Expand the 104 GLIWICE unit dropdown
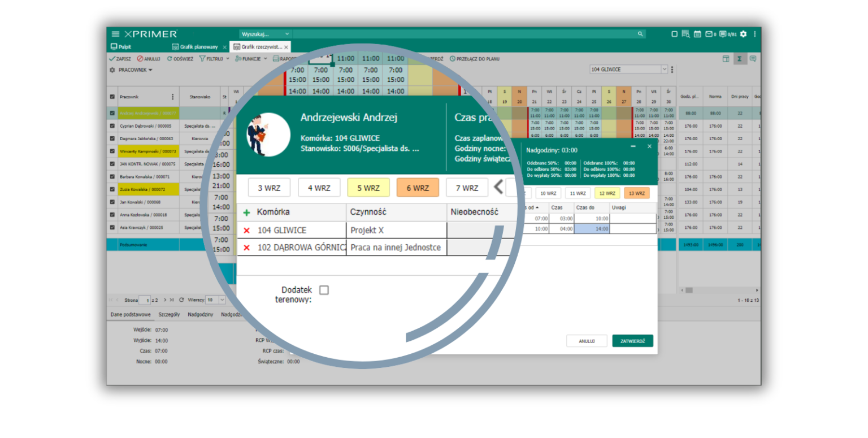The width and height of the screenshot is (868, 438). point(664,70)
